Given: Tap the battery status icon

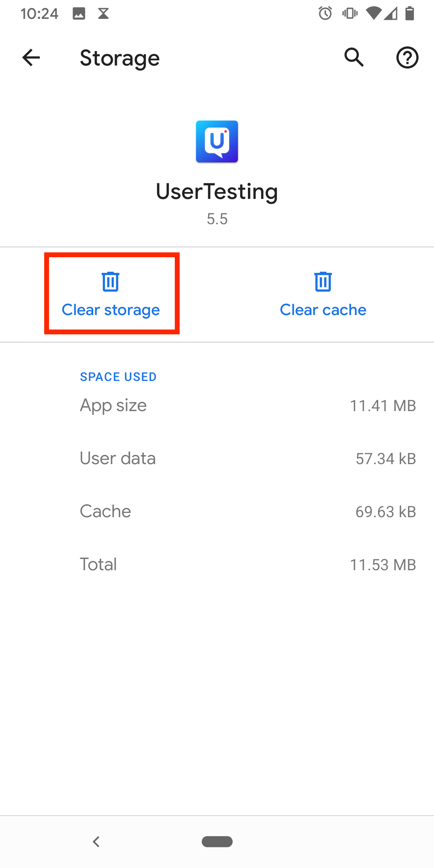Looking at the screenshot, I should point(409,13).
